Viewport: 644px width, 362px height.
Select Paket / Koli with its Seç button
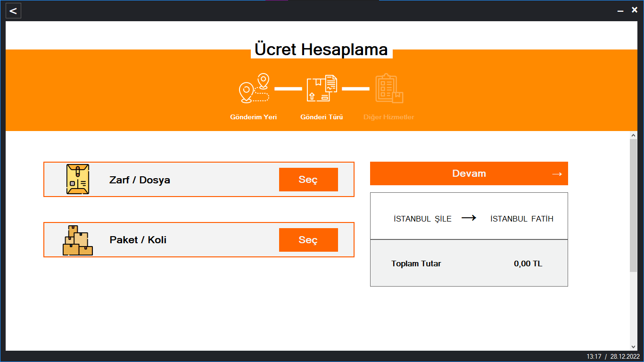[x=308, y=240]
